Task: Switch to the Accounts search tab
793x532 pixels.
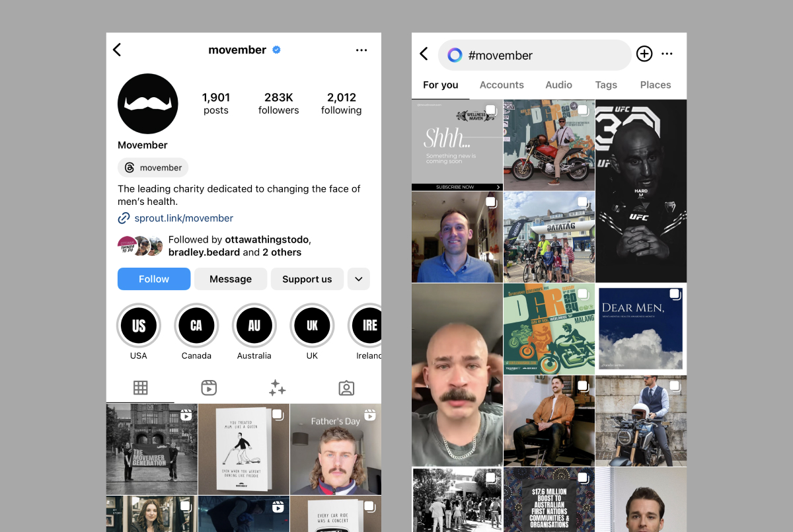Action: (x=502, y=85)
